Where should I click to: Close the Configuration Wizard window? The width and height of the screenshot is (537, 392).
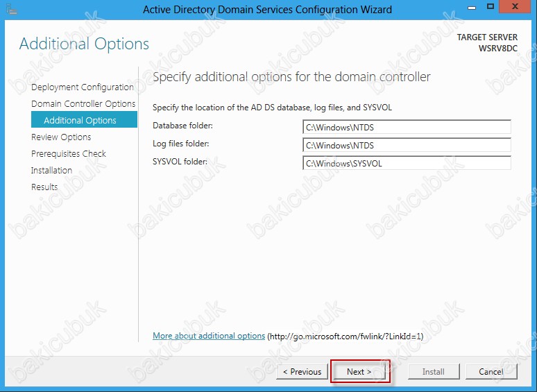click(515, 7)
